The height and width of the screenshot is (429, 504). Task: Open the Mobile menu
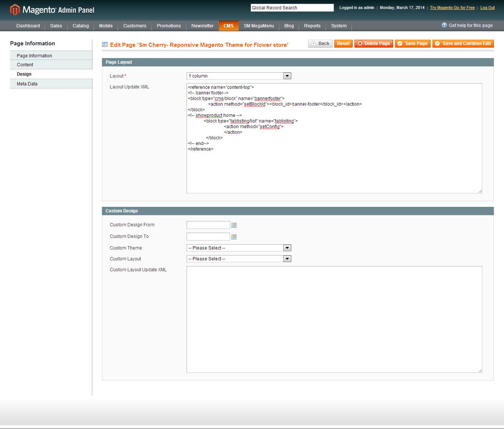point(106,26)
